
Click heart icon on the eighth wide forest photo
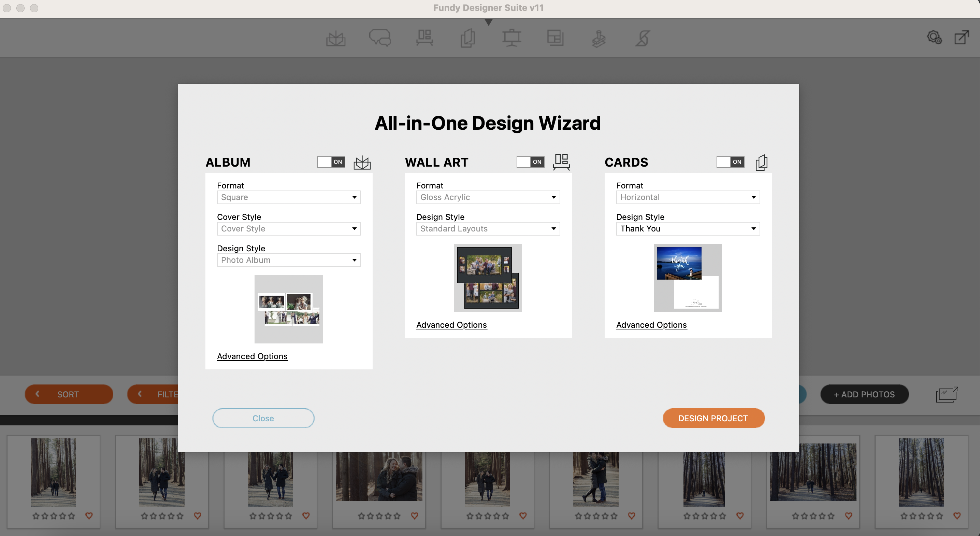848,516
